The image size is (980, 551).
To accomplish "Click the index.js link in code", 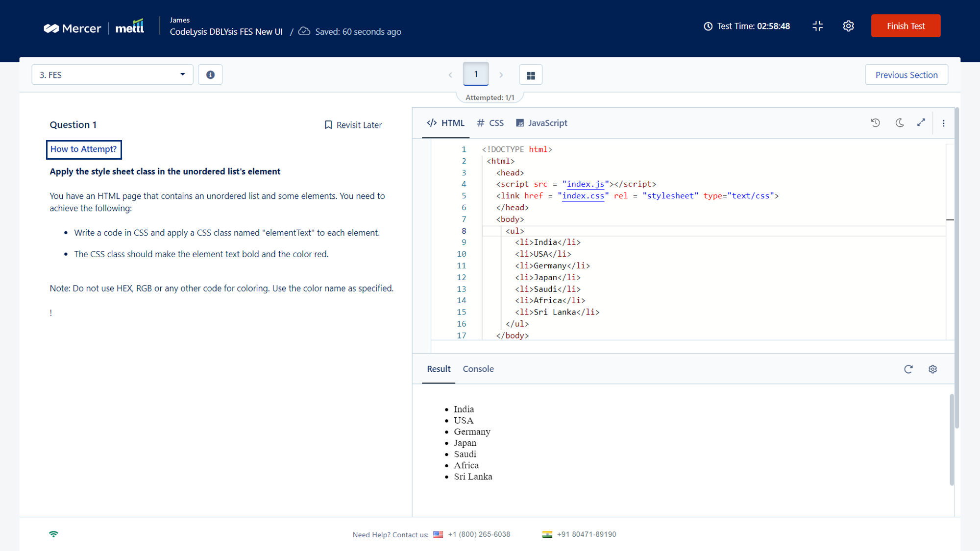I will tap(586, 184).
